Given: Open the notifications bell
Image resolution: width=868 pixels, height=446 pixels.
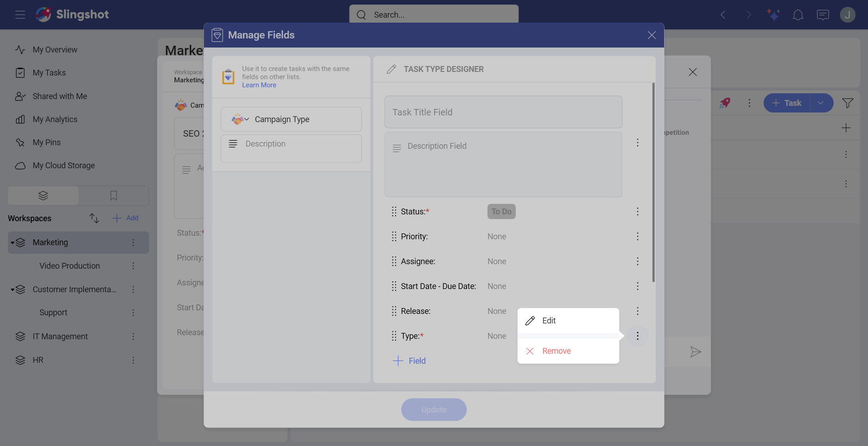Looking at the screenshot, I should [x=798, y=15].
